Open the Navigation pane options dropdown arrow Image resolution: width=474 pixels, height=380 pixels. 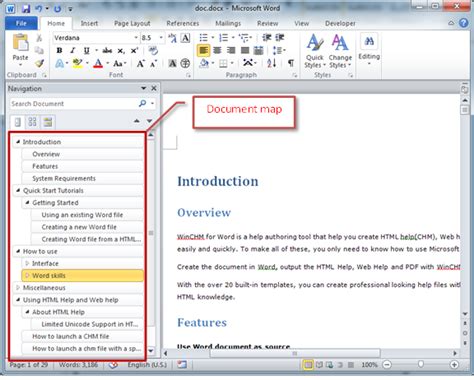(x=143, y=88)
